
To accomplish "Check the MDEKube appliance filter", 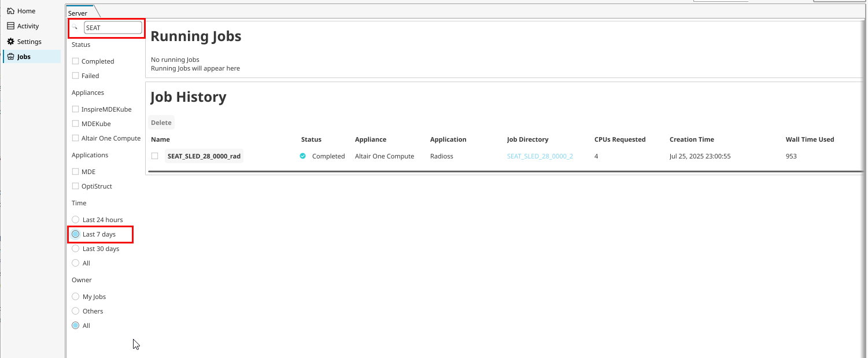I will pyautogui.click(x=75, y=124).
